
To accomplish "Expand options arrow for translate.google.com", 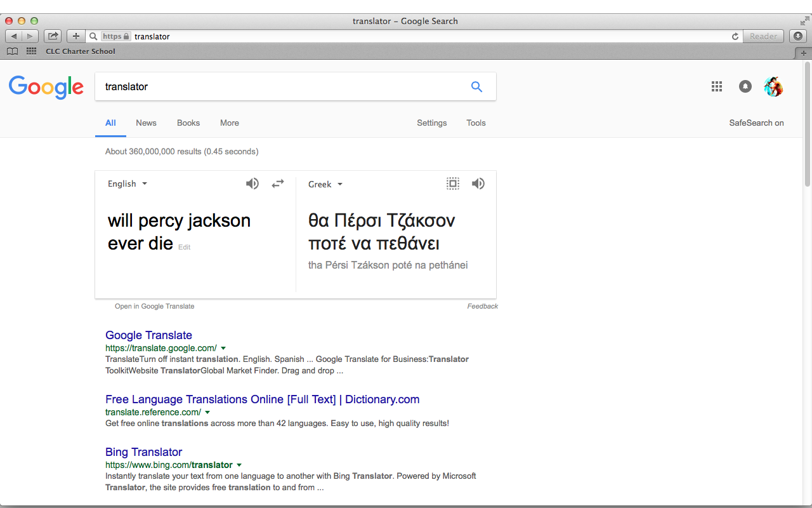I will [x=223, y=348].
